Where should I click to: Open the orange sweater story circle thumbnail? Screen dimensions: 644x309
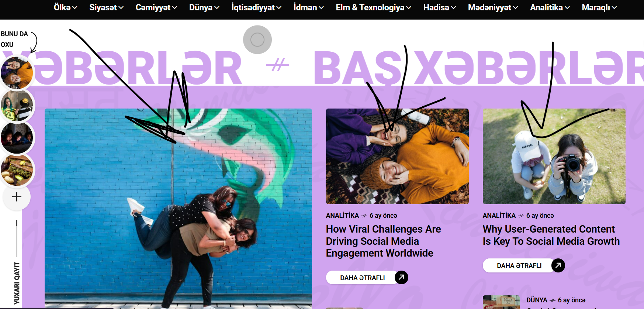(x=17, y=73)
